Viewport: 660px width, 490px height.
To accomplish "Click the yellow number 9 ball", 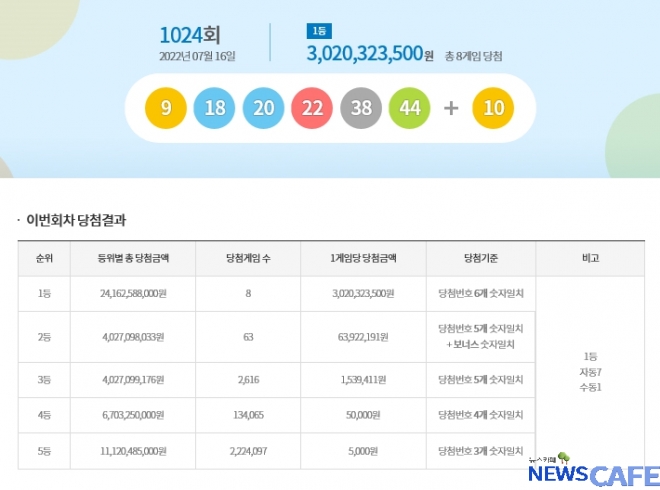I will tap(165, 107).
